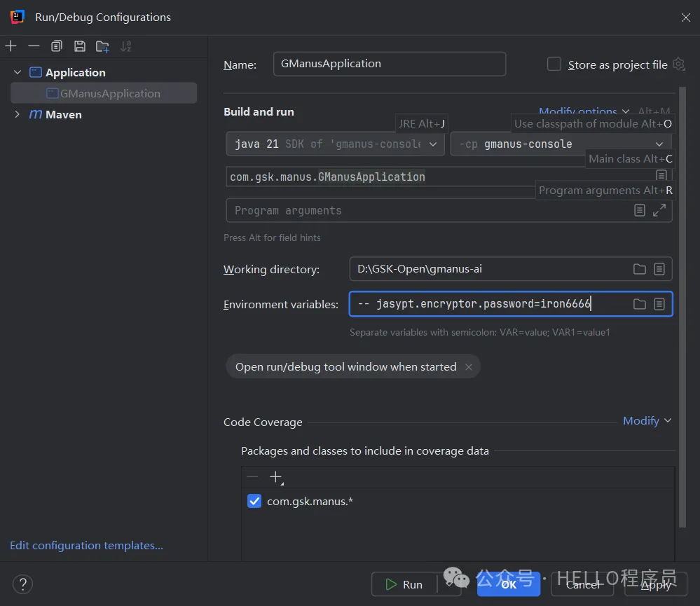Screen dimensions: 700x606
Task: Insert macros into Working directory
Action: pos(659,269)
